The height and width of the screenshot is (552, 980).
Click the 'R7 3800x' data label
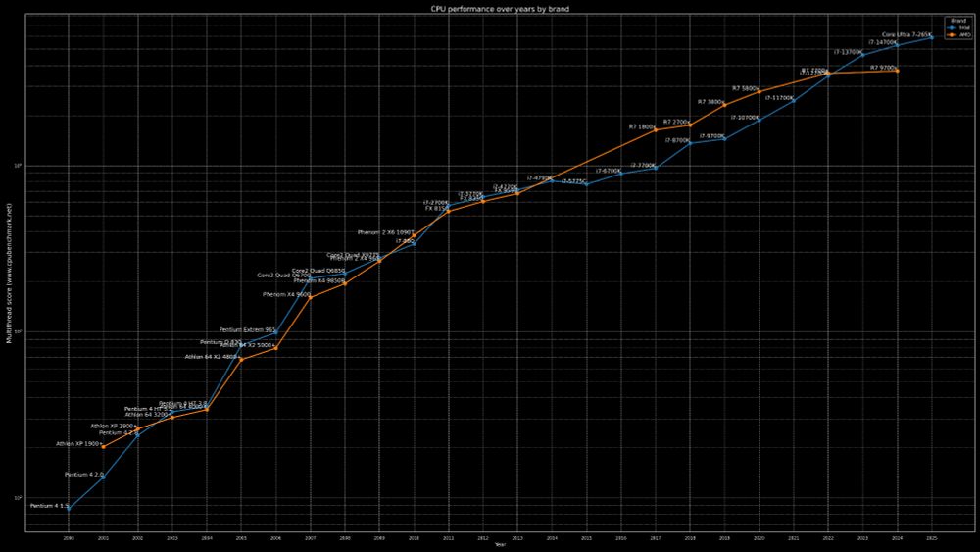click(711, 102)
